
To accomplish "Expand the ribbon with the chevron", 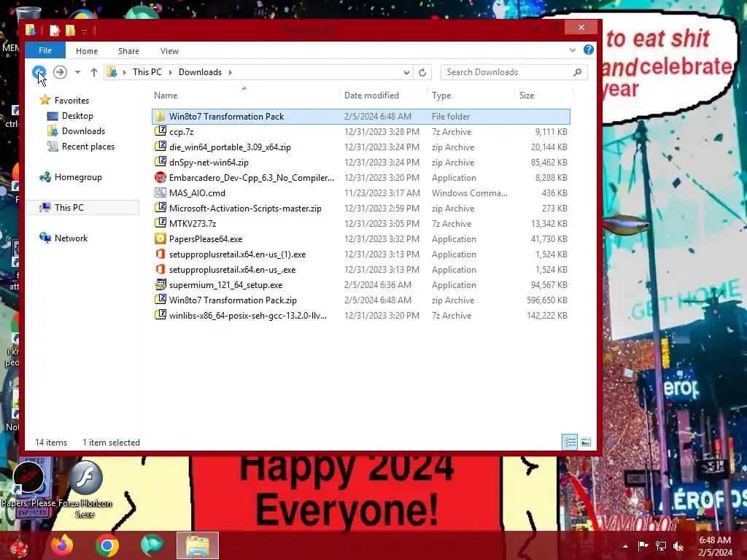I will pos(573,50).
